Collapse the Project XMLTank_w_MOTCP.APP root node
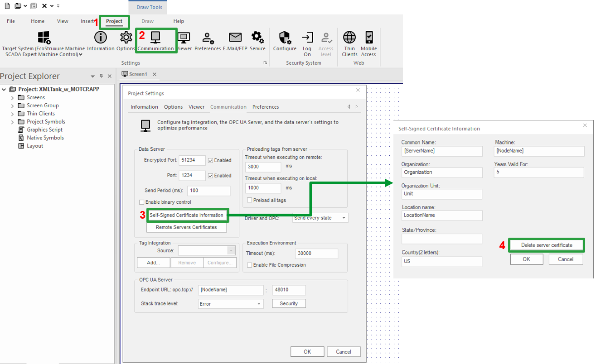The image size is (596, 364). [4, 89]
